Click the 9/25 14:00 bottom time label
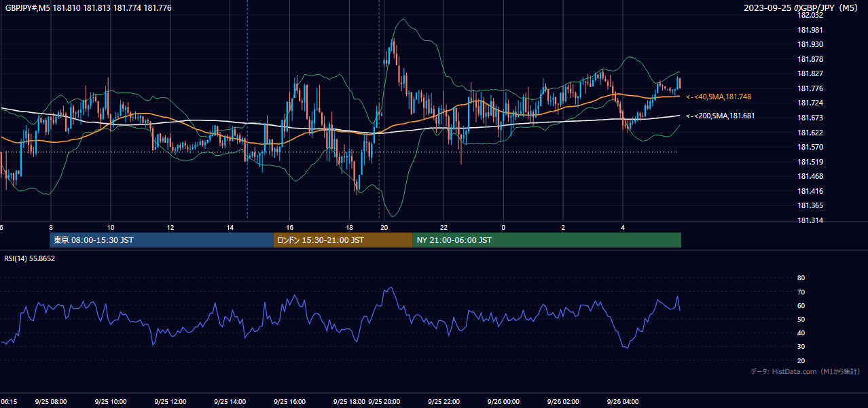The width and height of the screenshot is (868, 408). pos(230,402)
